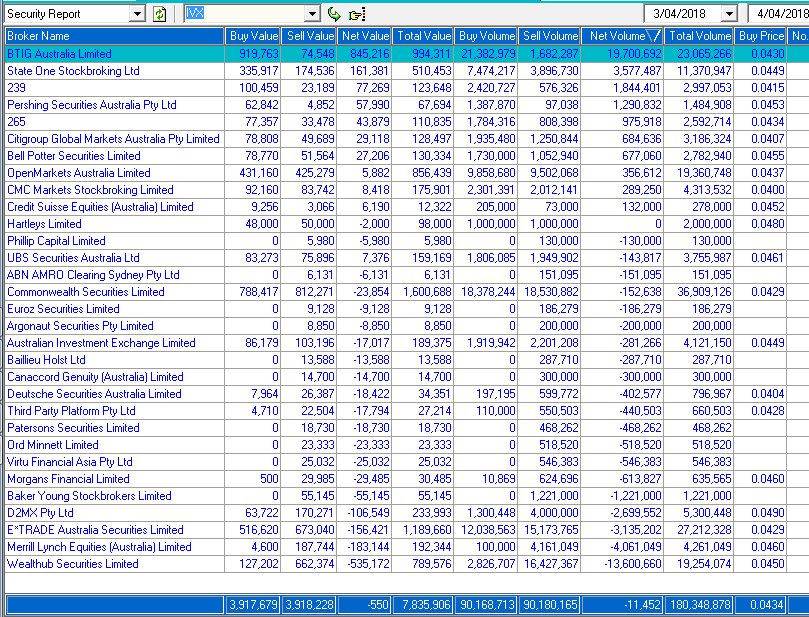Select Virtu Financial Asia Pty Ltd row
The height and width of the screenshot is (617, 809).
pos(407,462)
